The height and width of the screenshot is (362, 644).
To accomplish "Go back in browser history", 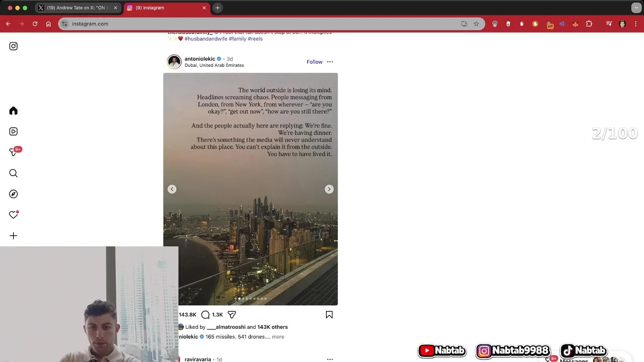I will tap(8, 24).
